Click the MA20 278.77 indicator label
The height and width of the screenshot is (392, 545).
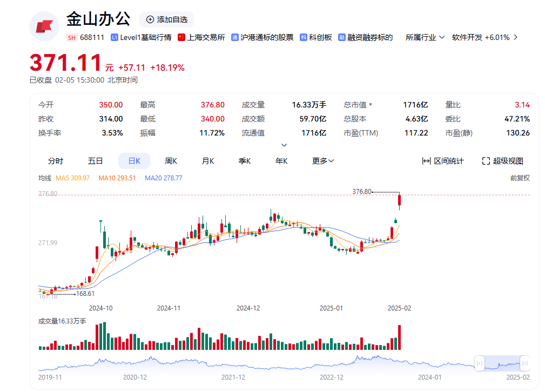pyautogui.click(x=163, y=178)
